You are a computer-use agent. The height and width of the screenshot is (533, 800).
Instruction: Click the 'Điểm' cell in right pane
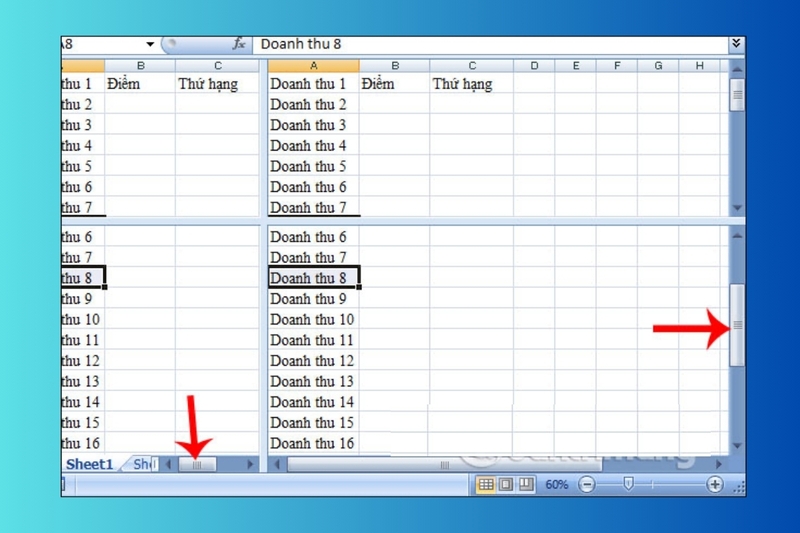pyautogui.click(x=394, y=83)
